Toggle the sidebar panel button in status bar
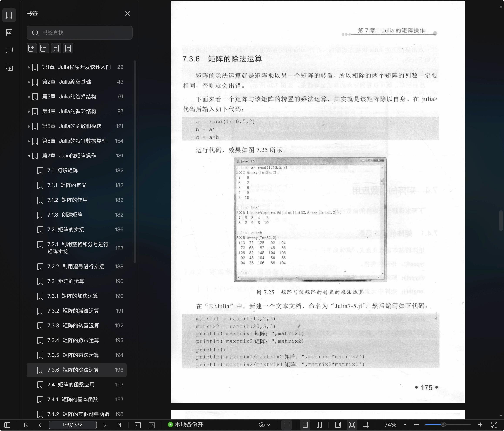 click(x=8, y=425)
